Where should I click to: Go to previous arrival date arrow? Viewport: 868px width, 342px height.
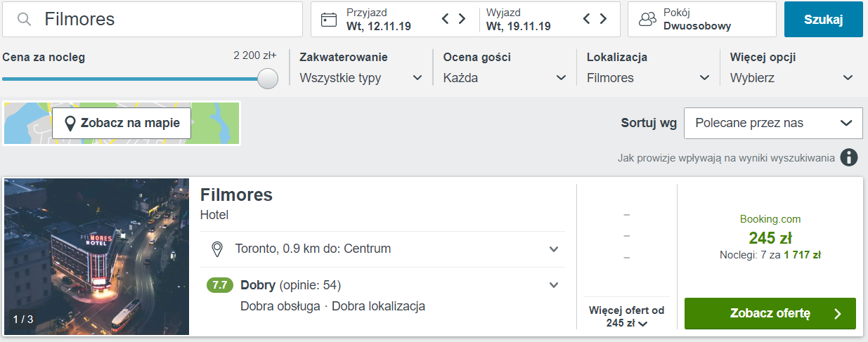(x=445, y=19)
